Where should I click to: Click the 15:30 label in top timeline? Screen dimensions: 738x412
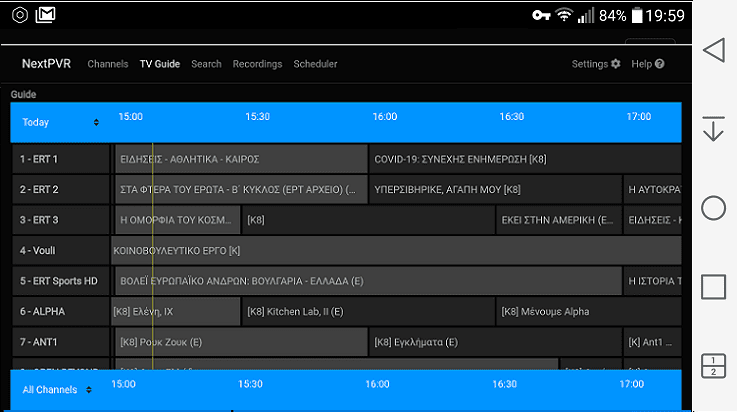pyautogui.click(x=257, y=116)
